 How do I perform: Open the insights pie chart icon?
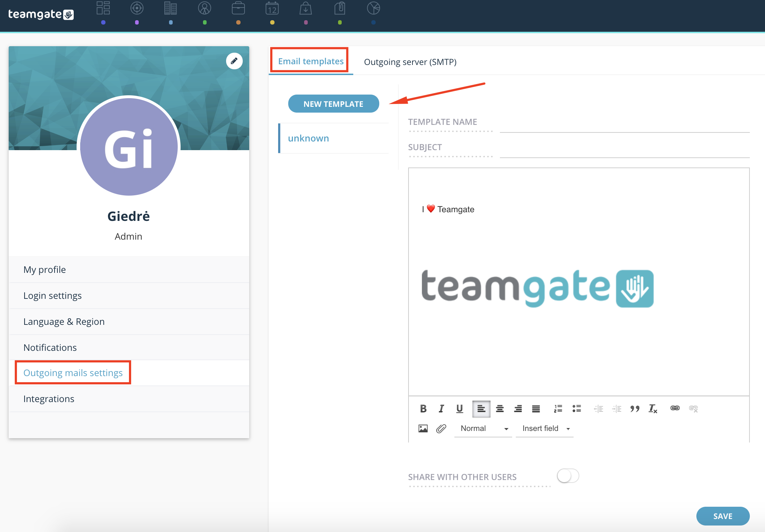[373, 8]
